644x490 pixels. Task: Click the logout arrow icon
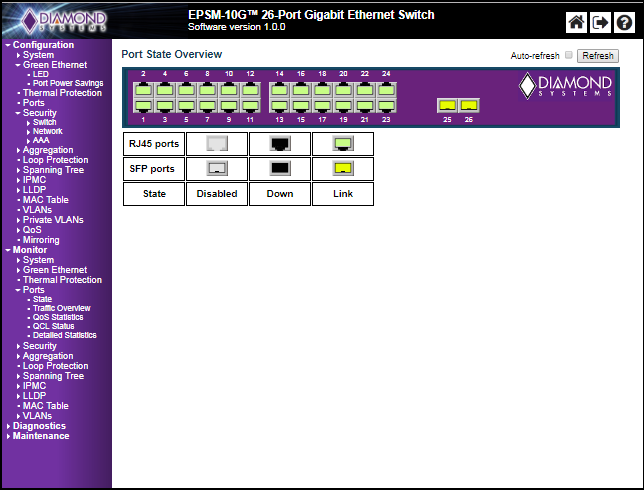600,22
